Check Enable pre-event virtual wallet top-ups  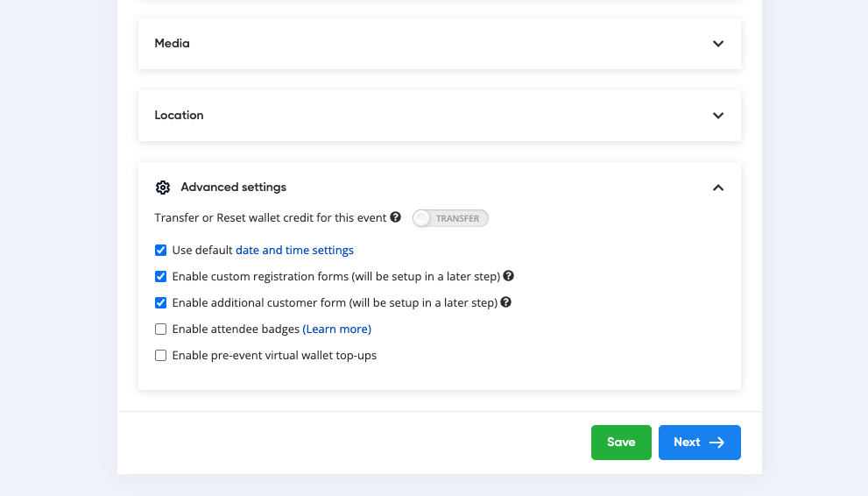(x=160, y=356)
